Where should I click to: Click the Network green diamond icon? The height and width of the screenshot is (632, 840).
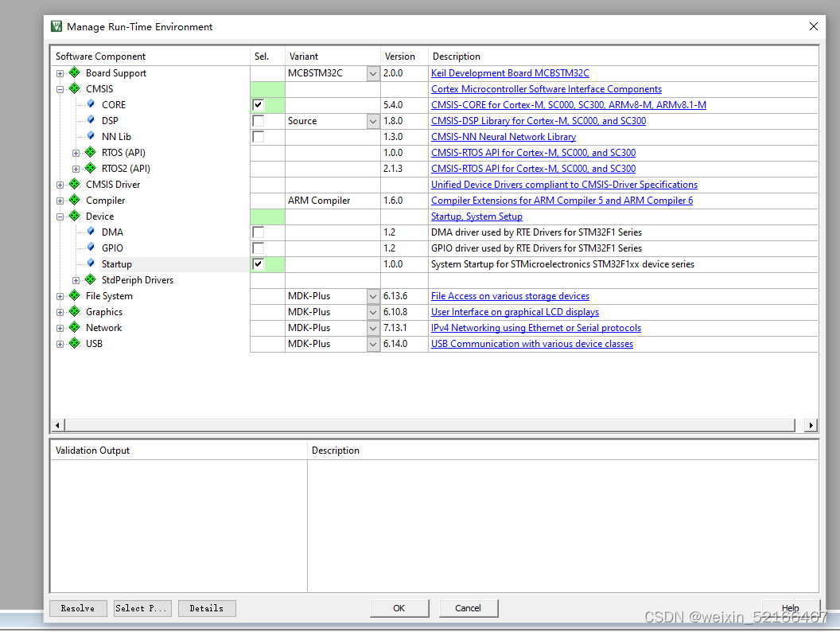point(75,327)
